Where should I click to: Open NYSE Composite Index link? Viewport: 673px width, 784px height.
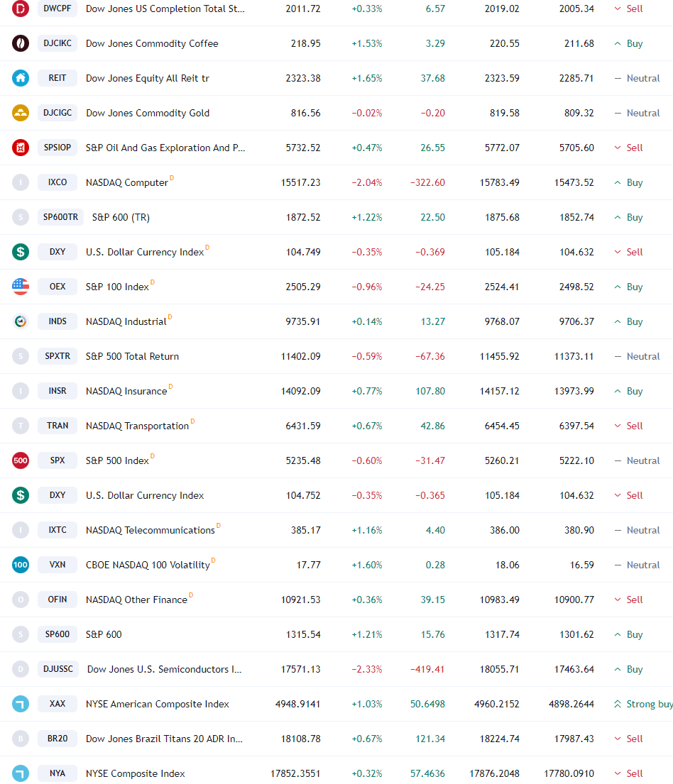(x=135, y=773)
